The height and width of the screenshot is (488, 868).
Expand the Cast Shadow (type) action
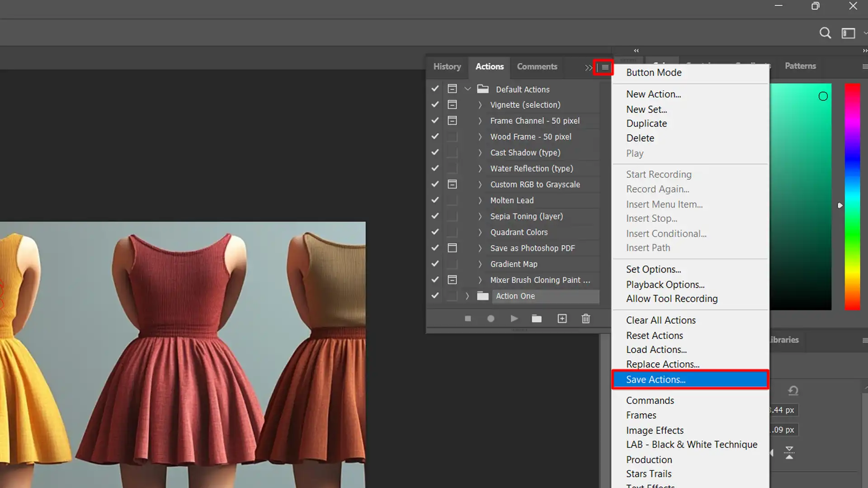coord(480,153)
